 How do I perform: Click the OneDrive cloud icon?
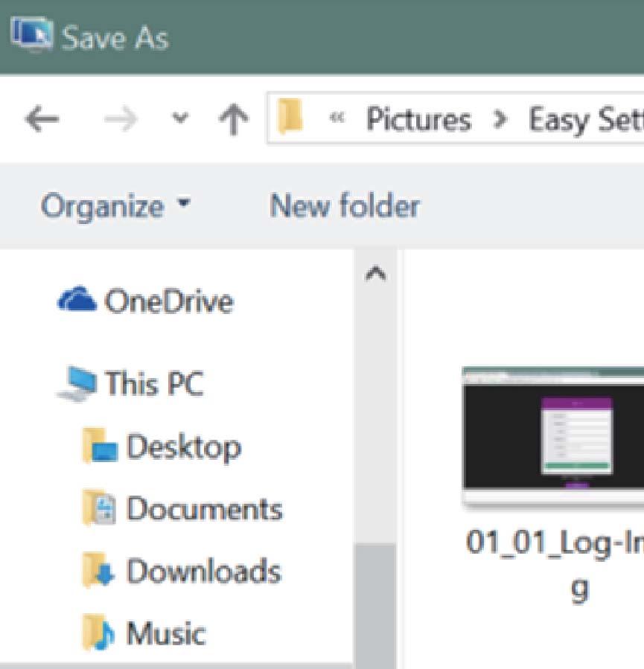[x=77, y=298]
